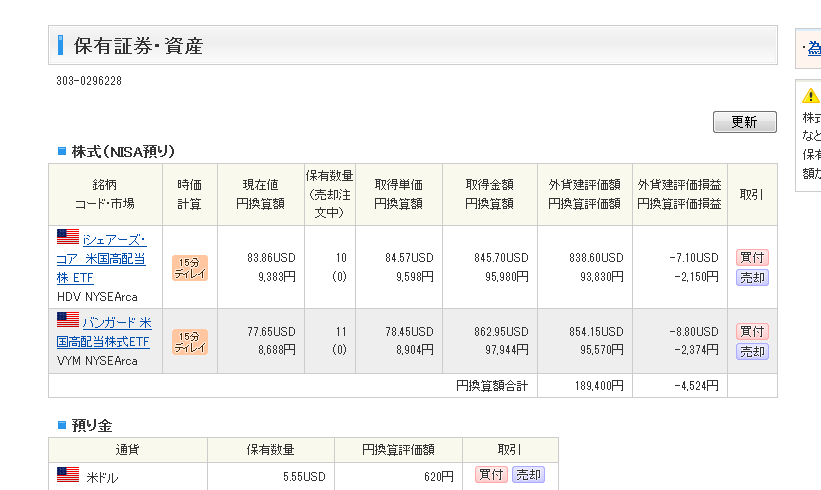The width and height of the screenshot is (821, 490).
Task: Click the 189,400円 total valuation
Action: tap(599, 386)
